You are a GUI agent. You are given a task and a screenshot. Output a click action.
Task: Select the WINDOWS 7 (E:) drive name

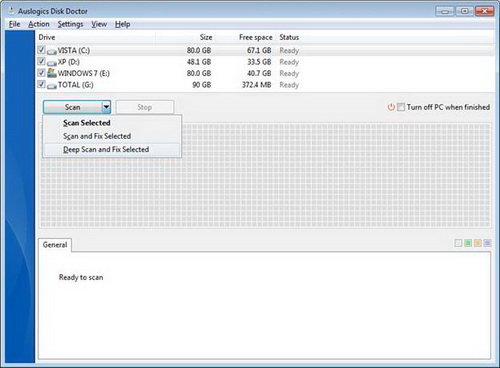tap(84, 73)
